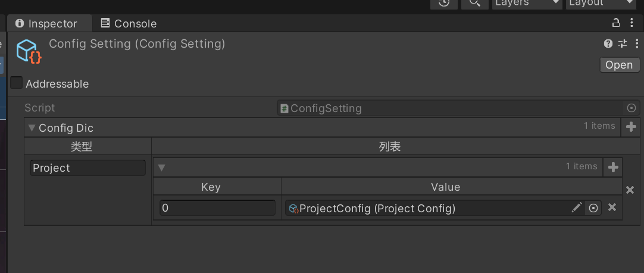Viewport: 644px width, 273px height.
Task: Delete the Project row with X
Action: 630,190
